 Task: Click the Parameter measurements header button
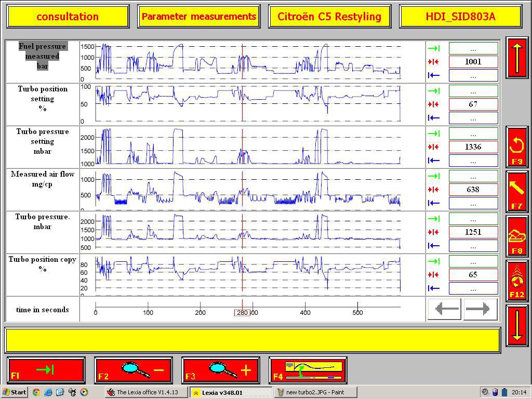[199, 16]
